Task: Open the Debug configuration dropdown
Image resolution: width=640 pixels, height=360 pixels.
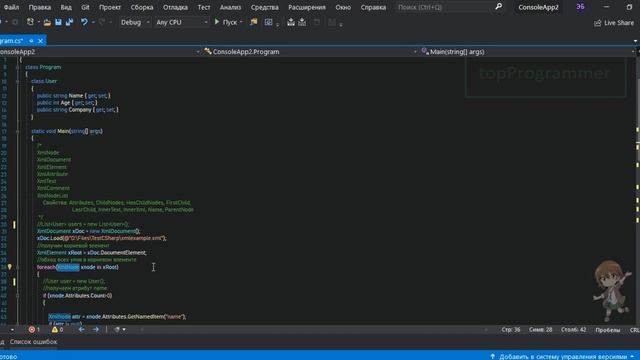Action: [x=135, y=22]
